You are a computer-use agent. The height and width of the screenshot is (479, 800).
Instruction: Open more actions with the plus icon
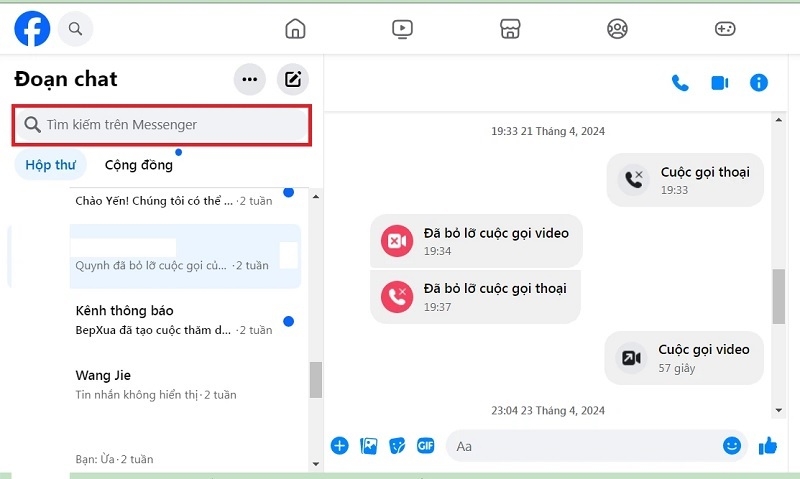click(339, 446)
